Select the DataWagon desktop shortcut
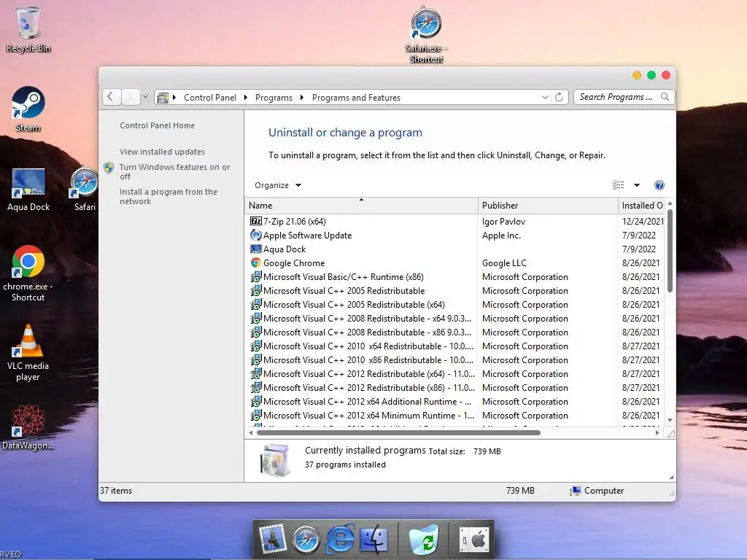The width and height of the screenshot is (747, 560). tap(28, 427)
